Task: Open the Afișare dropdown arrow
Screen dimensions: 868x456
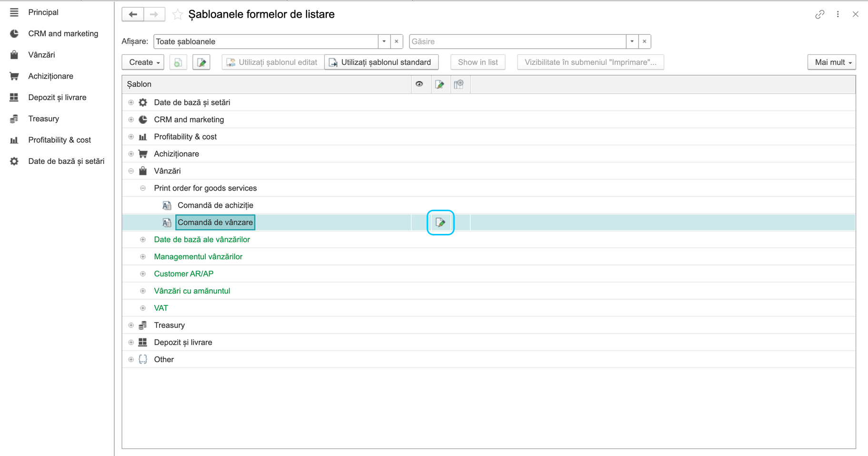Action: click(384, 41)
